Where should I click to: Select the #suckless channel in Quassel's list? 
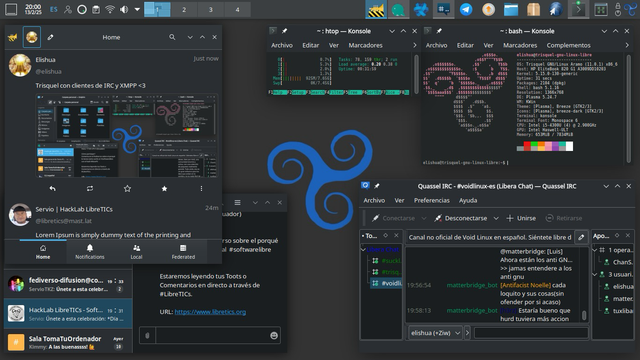(x=387, y=261)
